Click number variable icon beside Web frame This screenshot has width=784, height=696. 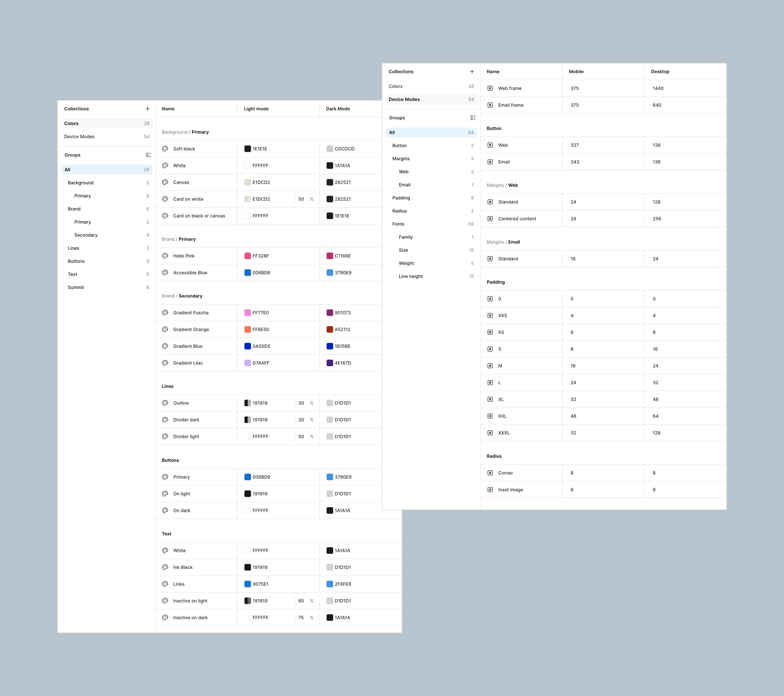490,88
